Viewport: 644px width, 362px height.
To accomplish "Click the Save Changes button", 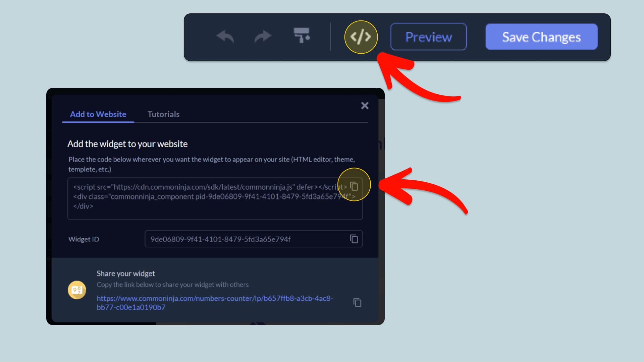I will (541, 37).
